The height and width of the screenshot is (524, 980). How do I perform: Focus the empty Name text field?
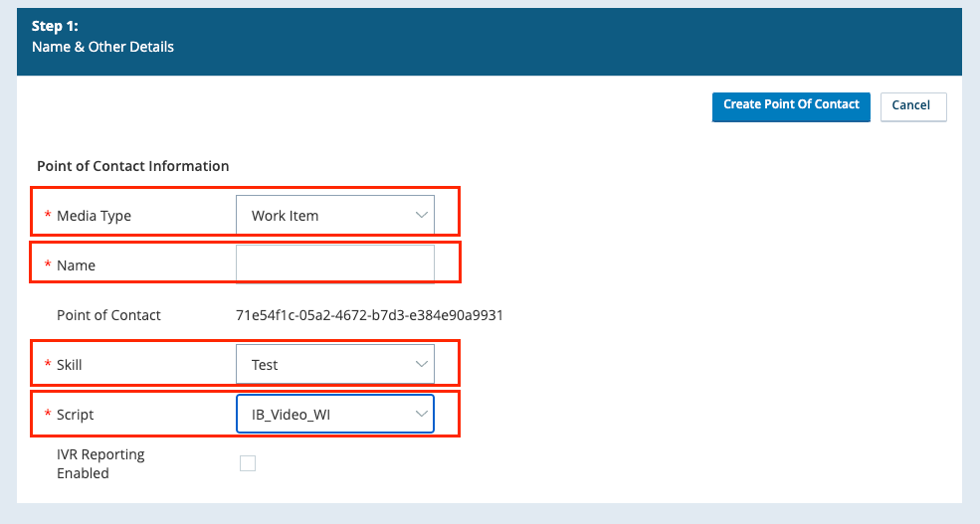(x=334, y=264)
